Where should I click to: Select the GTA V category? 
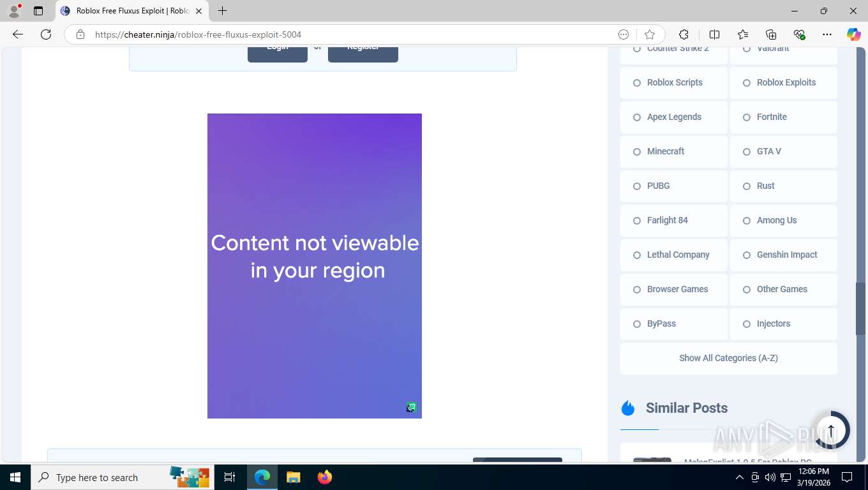click(x=784, y=152)
